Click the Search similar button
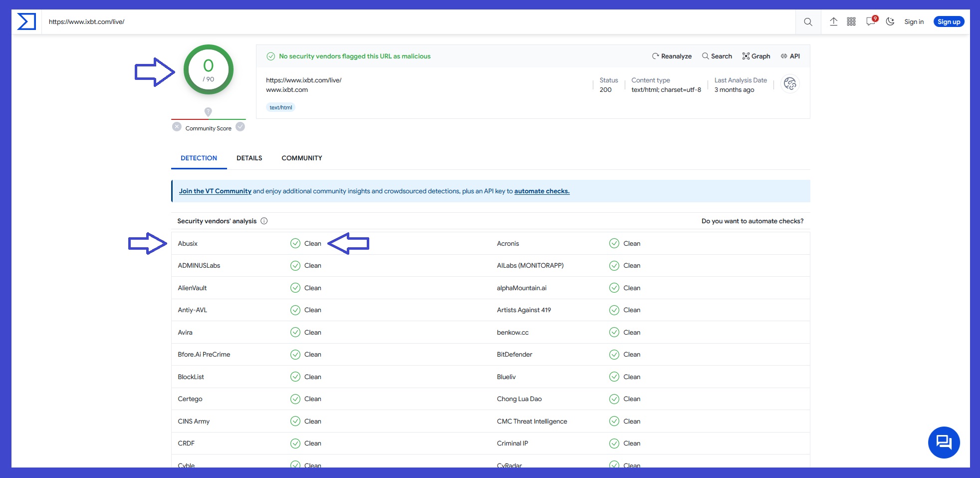This screenshot has width=980, height=478. click(717, 56)
